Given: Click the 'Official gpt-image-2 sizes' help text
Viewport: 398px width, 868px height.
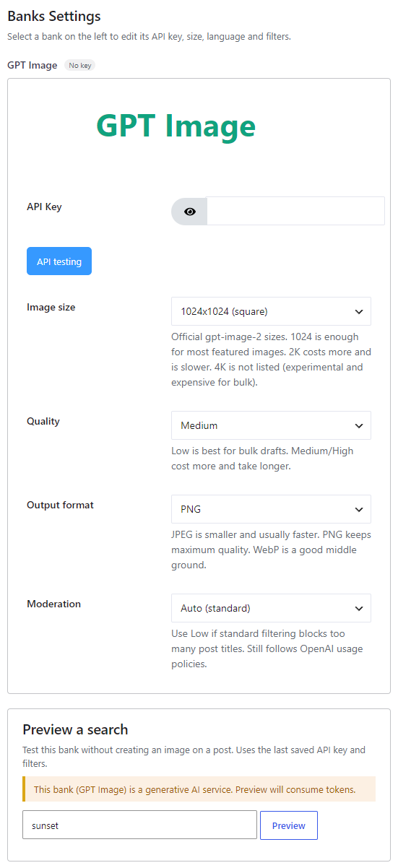Looking at the screenshot, I should 271,360.
